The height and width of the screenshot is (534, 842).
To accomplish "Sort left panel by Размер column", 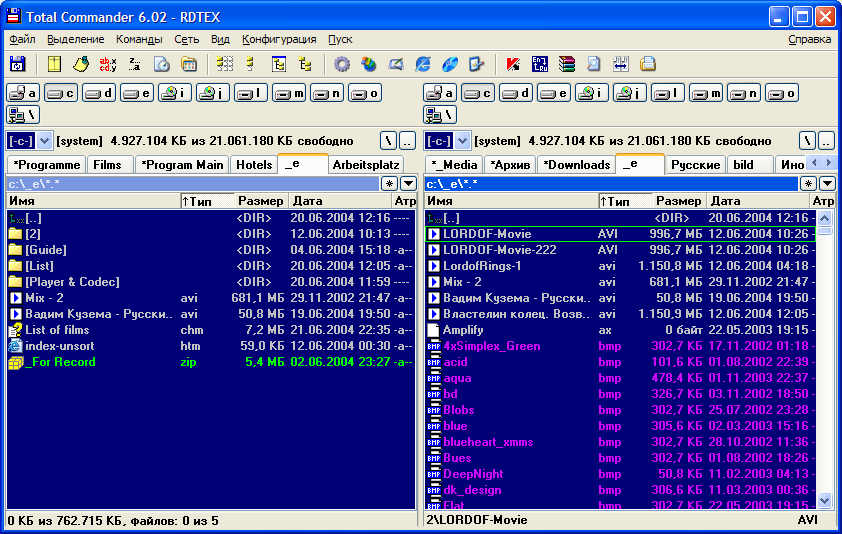I will tap(260, 201).
